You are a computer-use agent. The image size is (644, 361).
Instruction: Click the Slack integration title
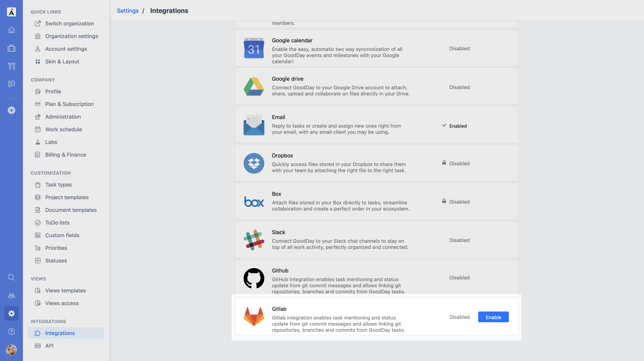[278, 232]
